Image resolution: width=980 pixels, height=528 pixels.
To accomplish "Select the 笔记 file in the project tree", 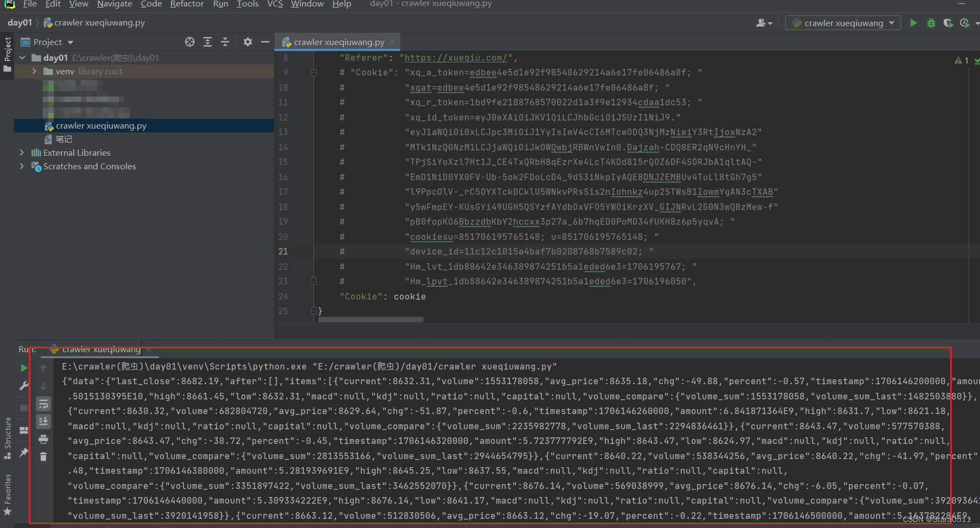I will click(58, 139).
